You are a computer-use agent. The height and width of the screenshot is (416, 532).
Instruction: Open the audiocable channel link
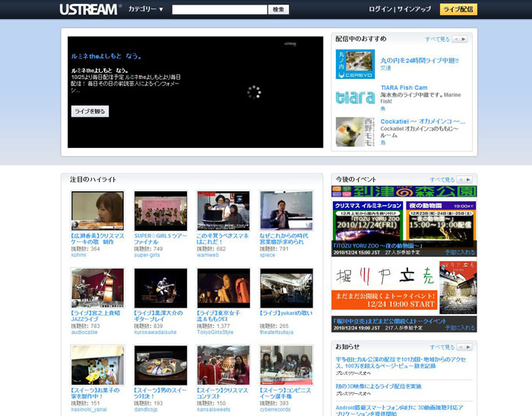coord(84,332)
